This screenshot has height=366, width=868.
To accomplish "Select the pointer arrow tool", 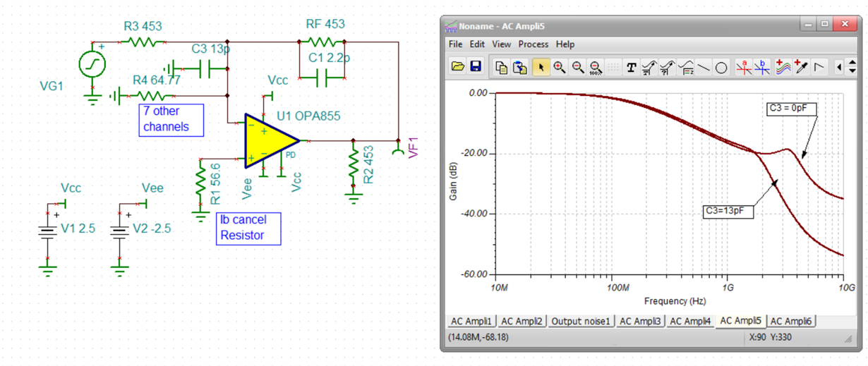I will coord(541,67).
